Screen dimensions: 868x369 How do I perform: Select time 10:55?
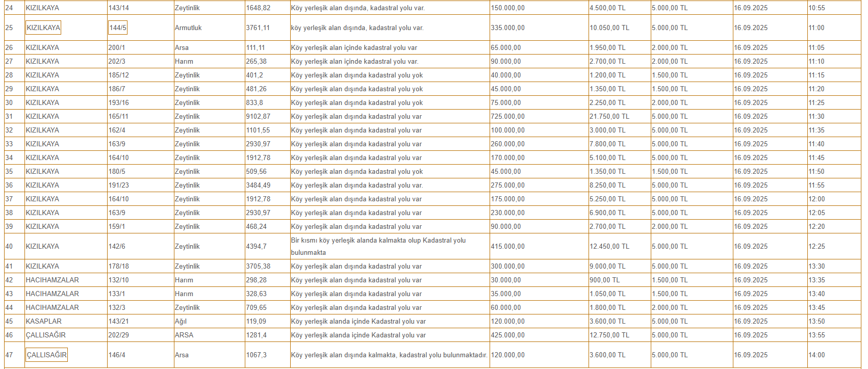click(x=816, y=8)
